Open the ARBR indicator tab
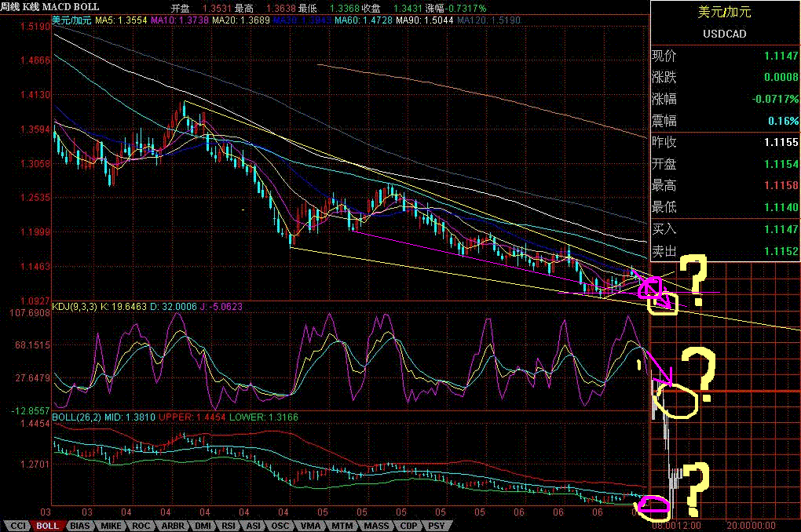 pos(172,526)
